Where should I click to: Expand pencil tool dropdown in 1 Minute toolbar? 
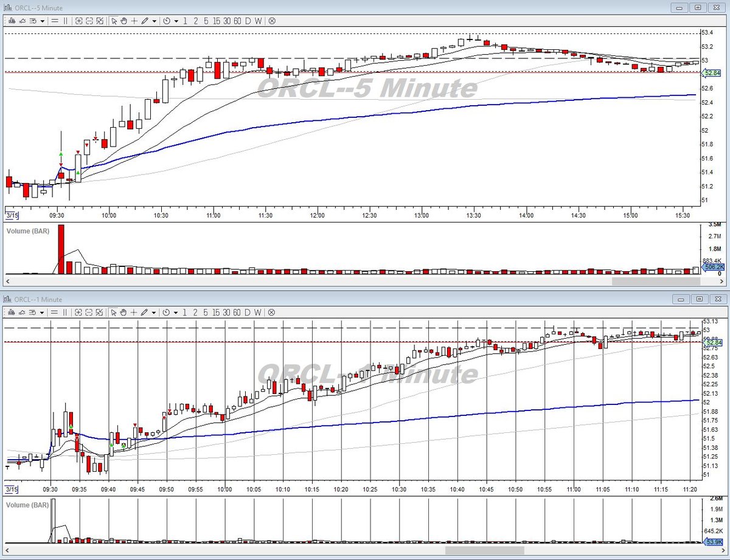click(155, 312)
